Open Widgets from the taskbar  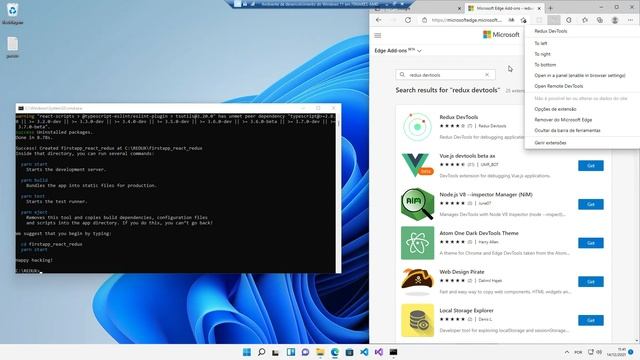point(291,352)
